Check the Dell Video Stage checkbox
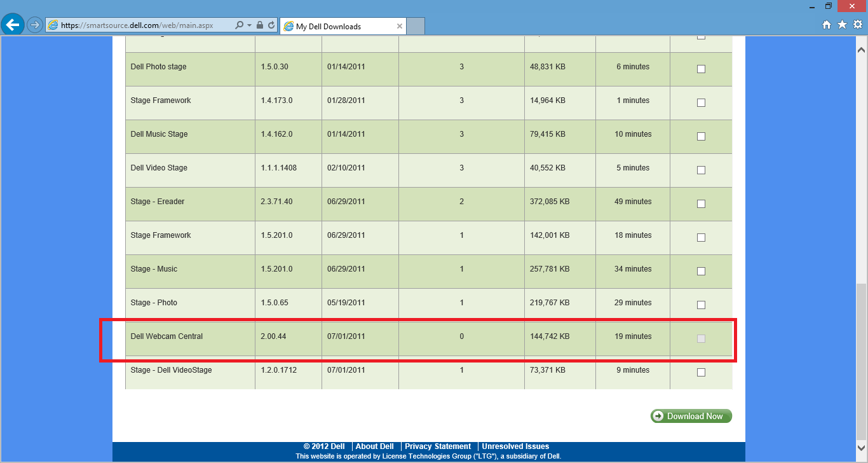Image resolution: width=868 pixels, height=463 pixels. coord(701,170)
